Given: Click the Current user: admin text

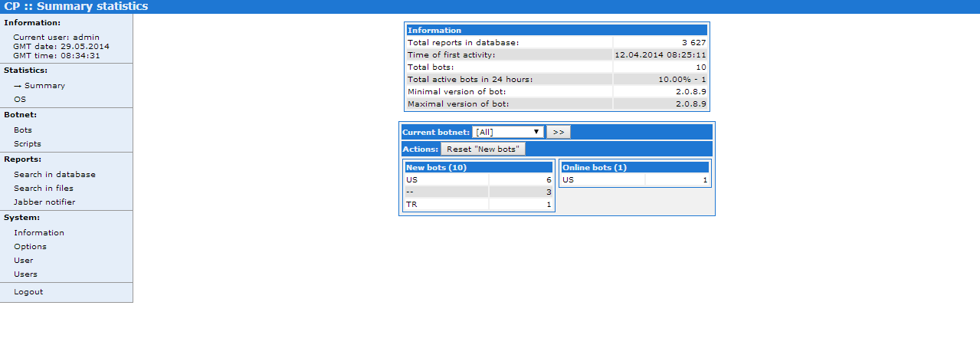Looking at the screenshot, I should coord(57,37).
